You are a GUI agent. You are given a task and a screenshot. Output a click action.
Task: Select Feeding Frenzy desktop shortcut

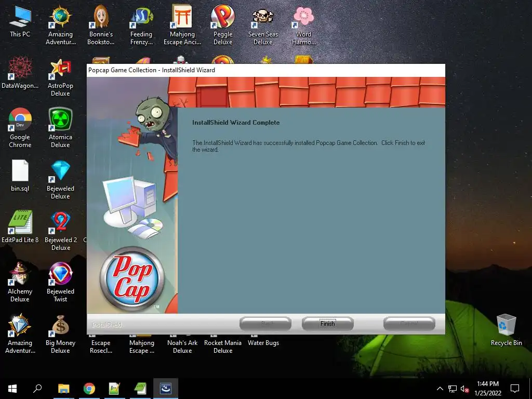point(141,25)
